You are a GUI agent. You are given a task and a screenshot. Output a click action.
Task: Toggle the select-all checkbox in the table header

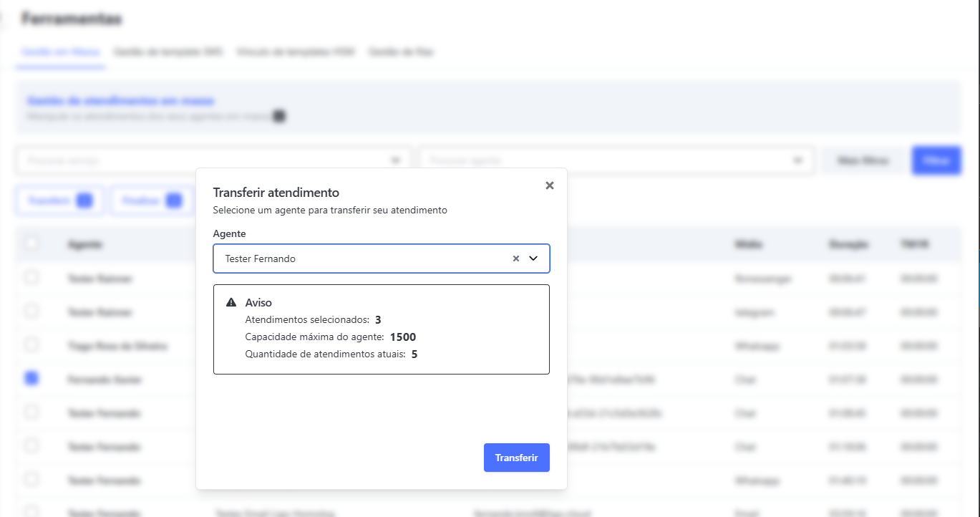tap(32, 243)
